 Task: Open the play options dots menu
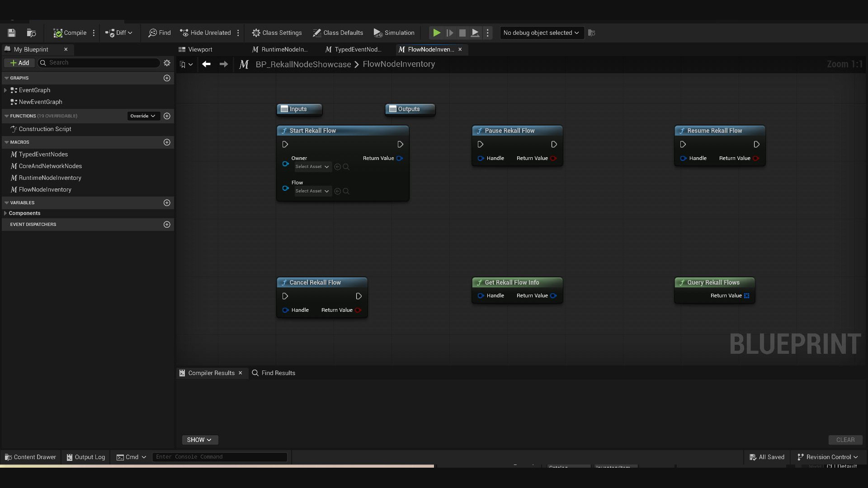click(487, 33)
